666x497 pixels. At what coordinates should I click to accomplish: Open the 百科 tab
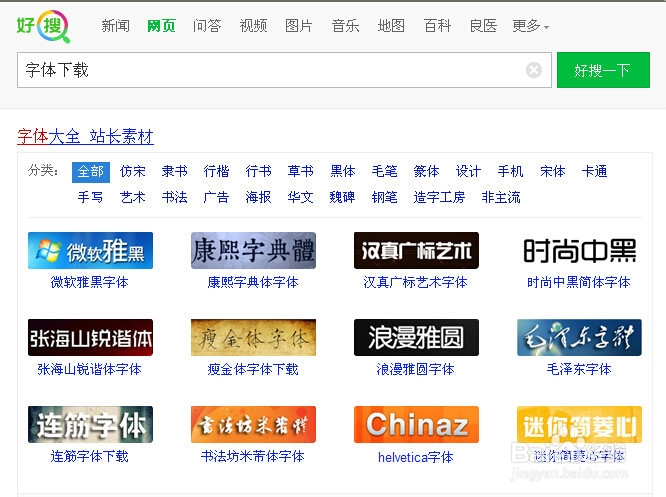coord(437,26)
